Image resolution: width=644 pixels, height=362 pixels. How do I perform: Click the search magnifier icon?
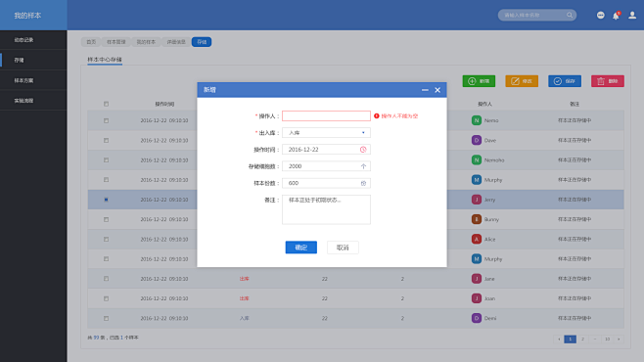[x=570, y=16]
